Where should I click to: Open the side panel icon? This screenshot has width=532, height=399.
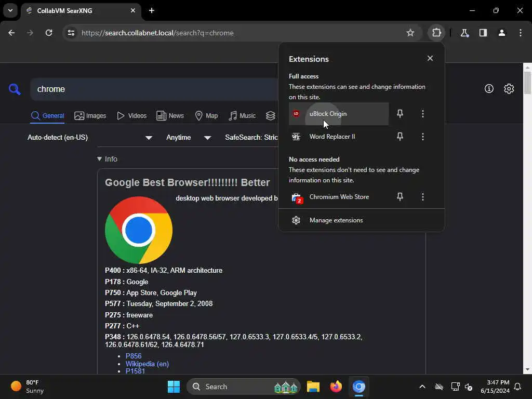[483, 33]
